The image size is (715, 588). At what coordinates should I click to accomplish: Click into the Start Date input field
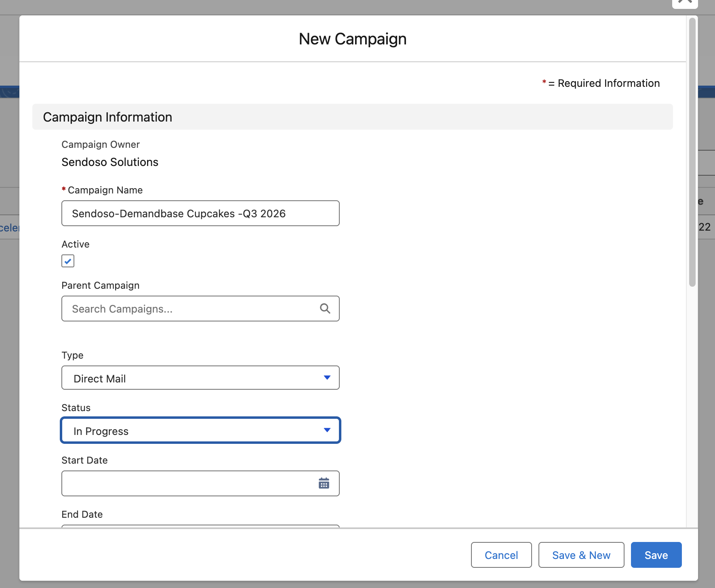(x=200, y=483)
